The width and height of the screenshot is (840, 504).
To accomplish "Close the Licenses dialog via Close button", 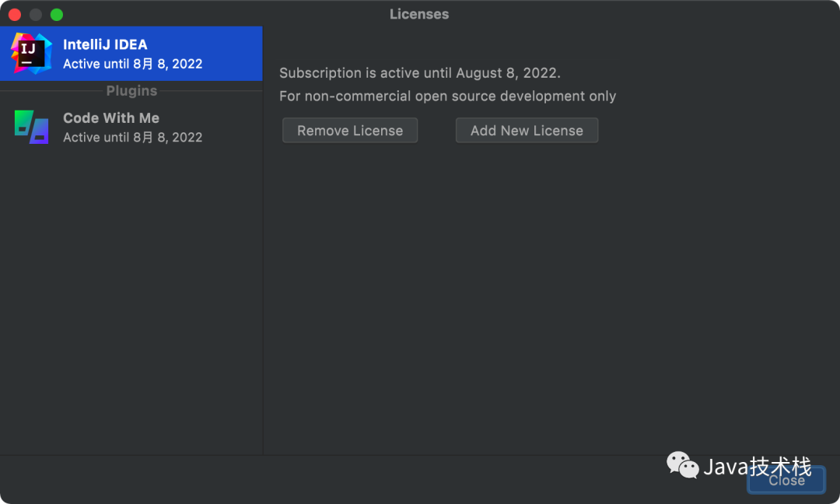I will (786, 480).
